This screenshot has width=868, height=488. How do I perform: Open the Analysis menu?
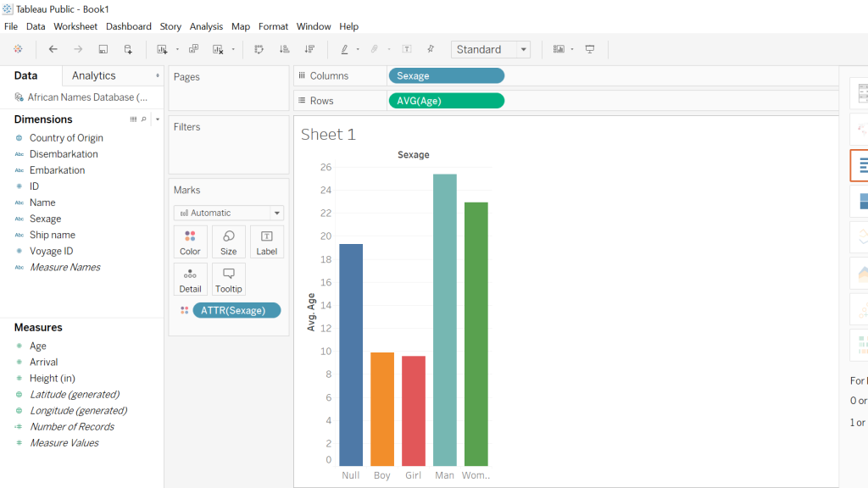tap(206, 26)
